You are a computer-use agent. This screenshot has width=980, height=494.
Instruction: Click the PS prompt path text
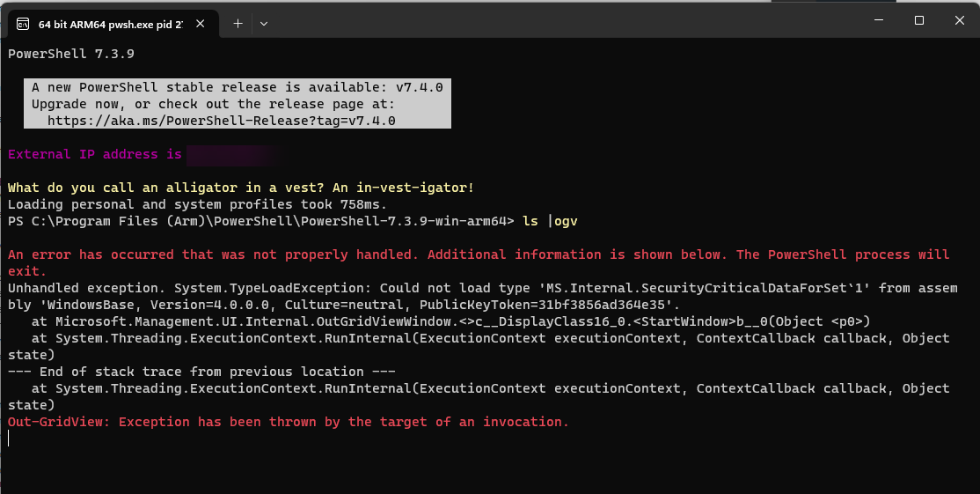tap(260, 221)
